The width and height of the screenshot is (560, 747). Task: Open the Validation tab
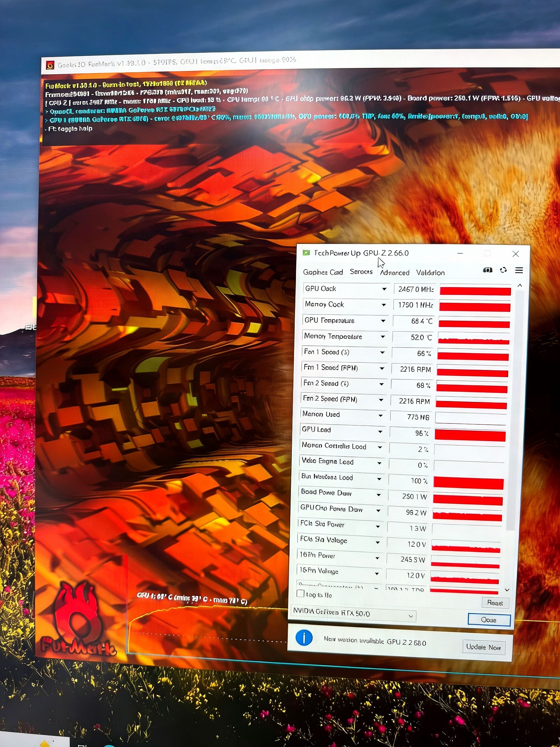(430, 272)
